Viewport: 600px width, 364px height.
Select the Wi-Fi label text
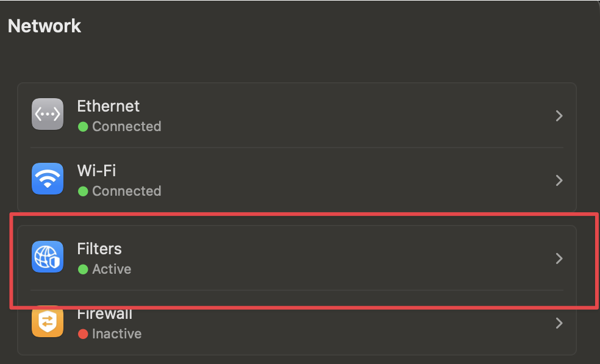(96, 171)
